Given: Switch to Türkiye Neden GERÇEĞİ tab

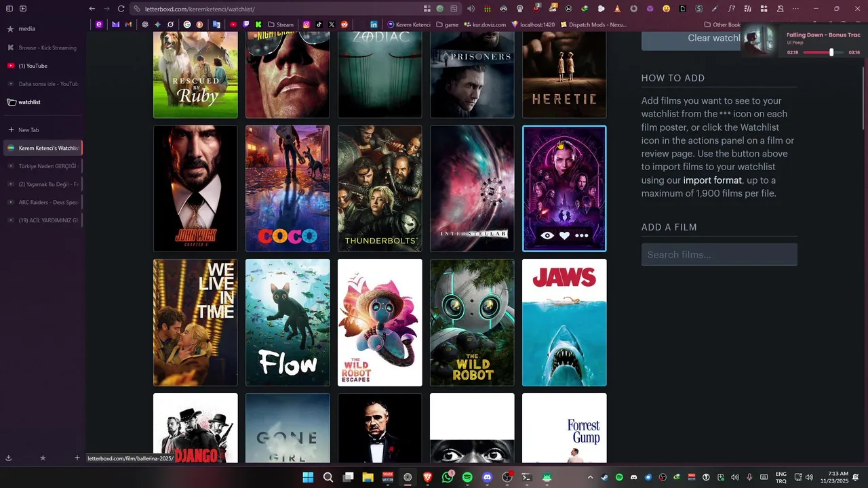Looking at the screenshot, I should [42, 166].
